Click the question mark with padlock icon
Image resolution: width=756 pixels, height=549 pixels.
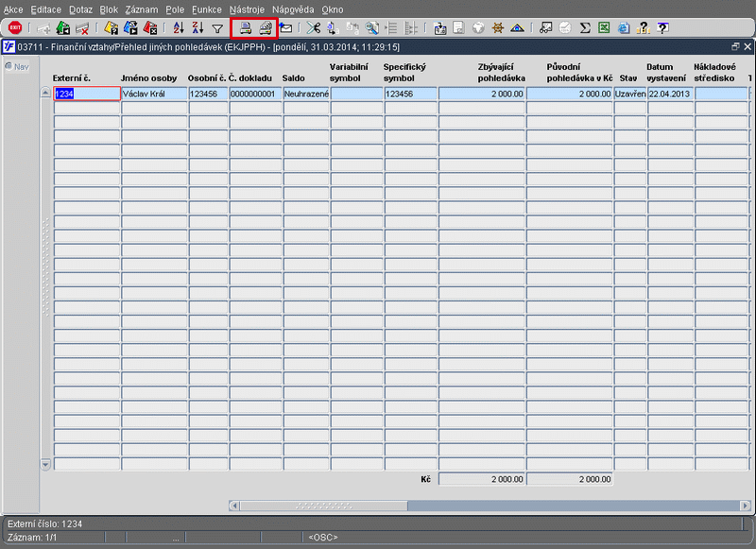(644, 28)
